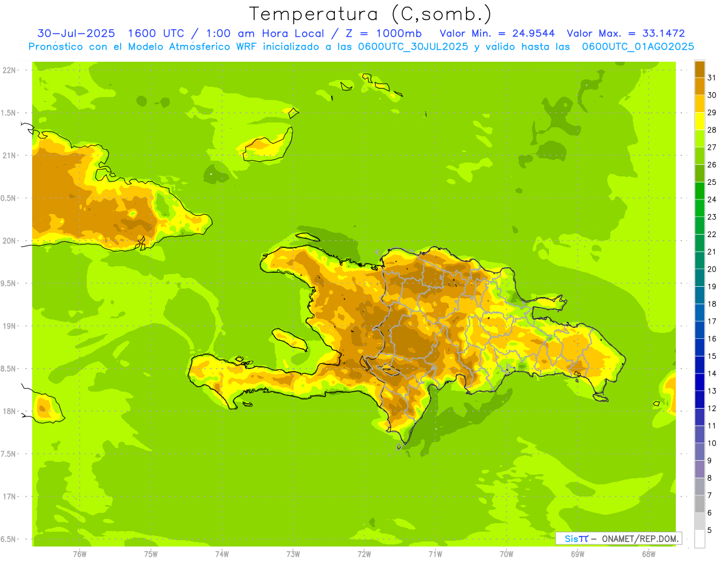728x562 pixels.
Task: Click the legend value "18"
Action: point(712,304)
